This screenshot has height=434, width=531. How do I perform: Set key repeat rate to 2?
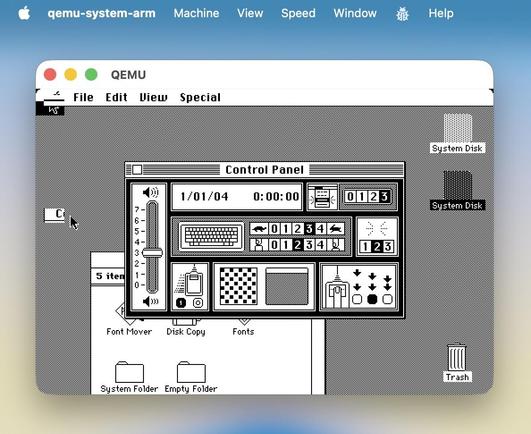(x=297, y=229)
